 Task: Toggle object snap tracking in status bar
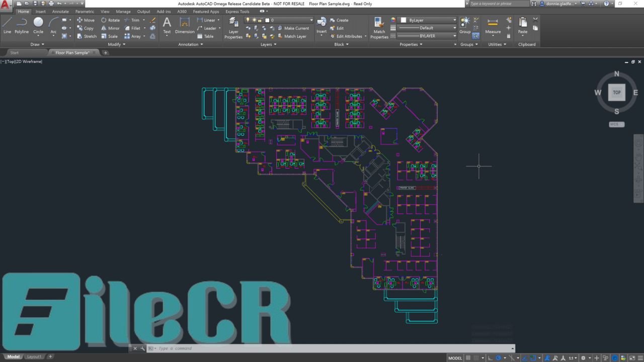[524, 358]
